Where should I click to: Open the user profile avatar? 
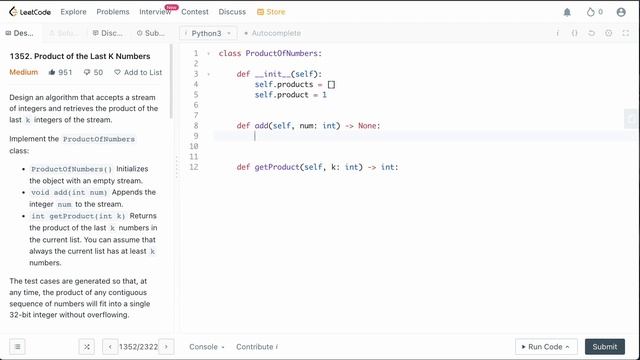click(621, 12)
